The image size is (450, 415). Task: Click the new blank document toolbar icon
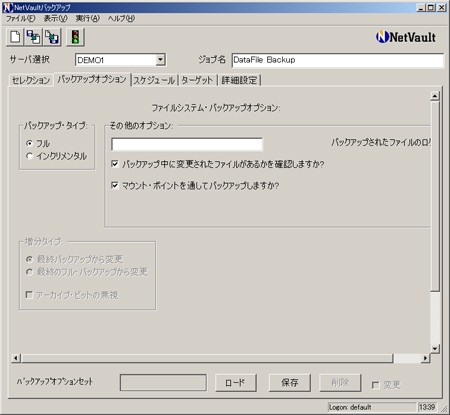click(x=15, y=37)
